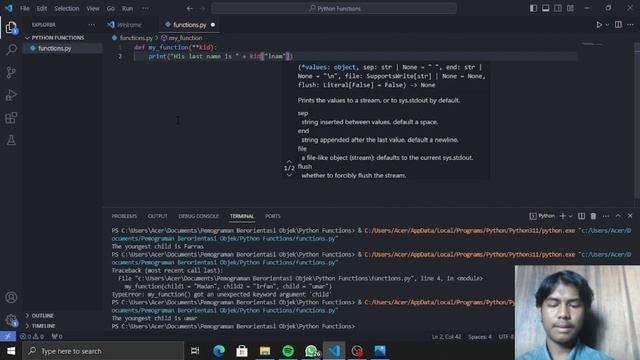Show next signature in parameter hint

pyautogui.click(x=289, y=175)
